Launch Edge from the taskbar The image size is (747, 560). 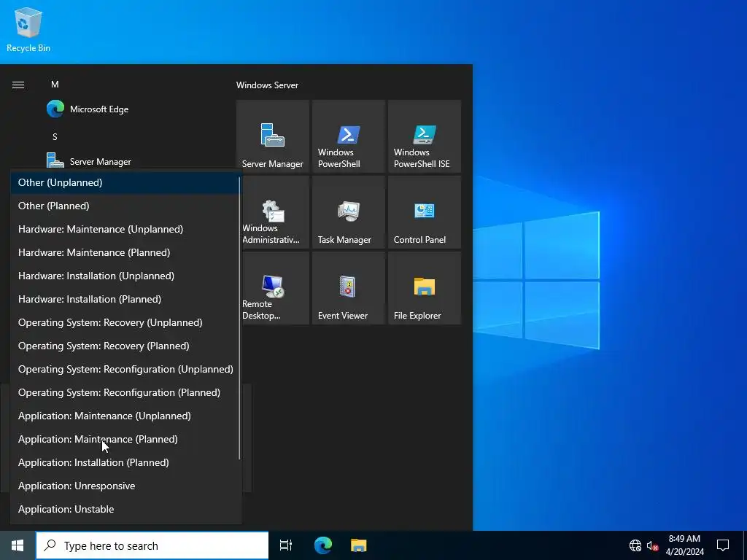click(x=323, y=545)
